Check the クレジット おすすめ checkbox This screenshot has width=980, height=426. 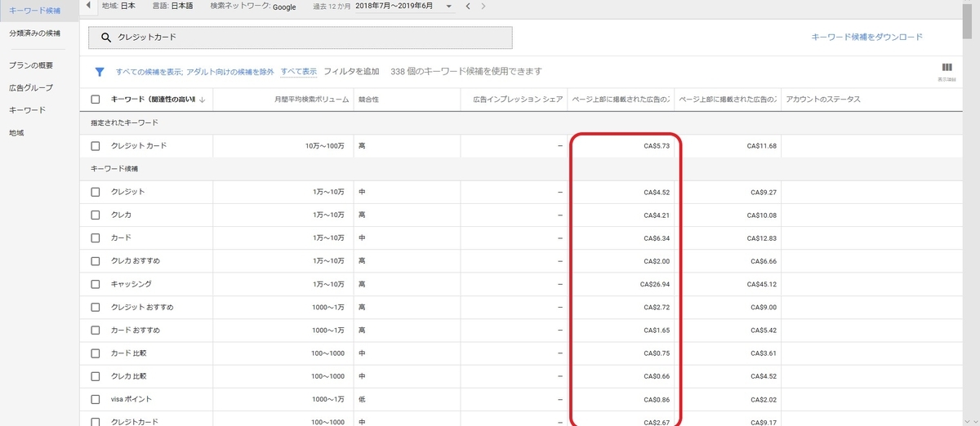[x=96, y=307]
